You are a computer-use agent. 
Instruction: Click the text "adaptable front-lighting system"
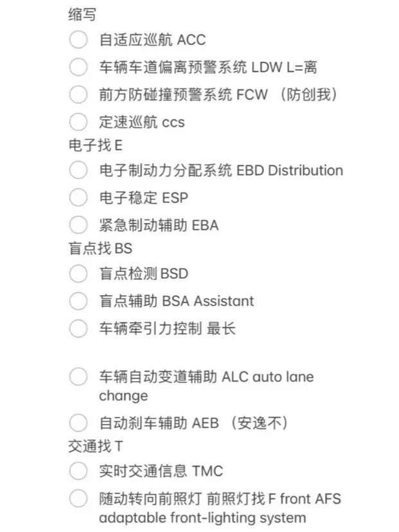(x=202, y=517)
